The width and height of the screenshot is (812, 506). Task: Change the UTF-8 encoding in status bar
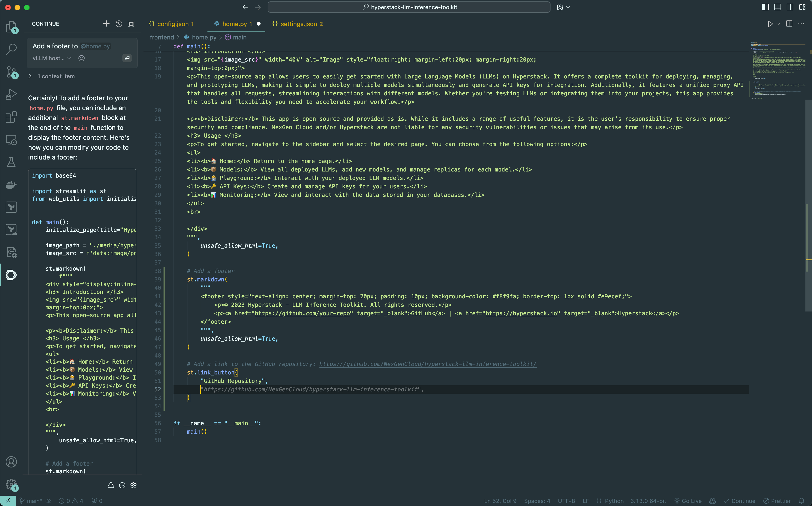(566, 501)
